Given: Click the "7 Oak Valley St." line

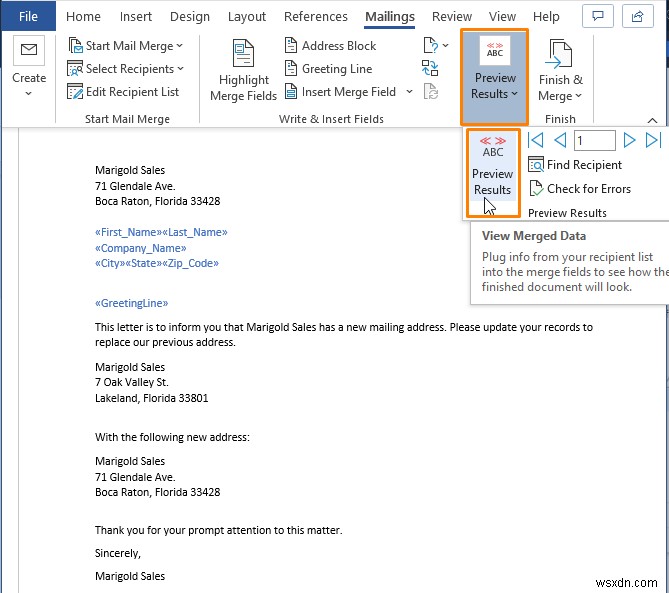Looking at the screenshot, I should (132, 382).
